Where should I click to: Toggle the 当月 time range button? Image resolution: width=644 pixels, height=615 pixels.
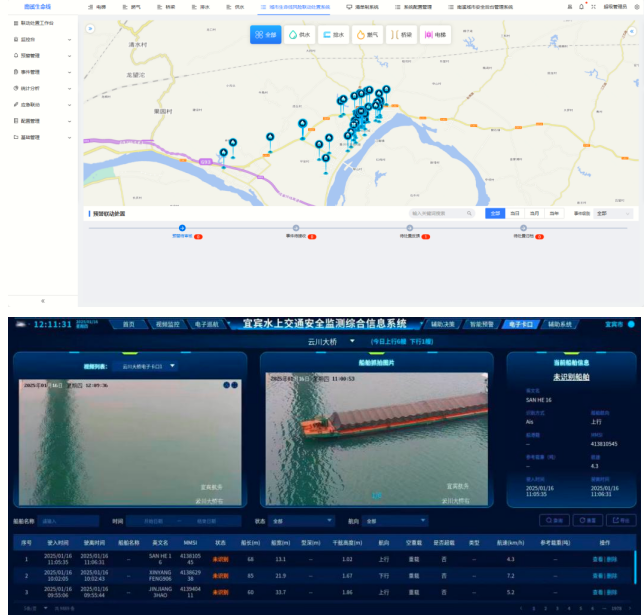534,213
